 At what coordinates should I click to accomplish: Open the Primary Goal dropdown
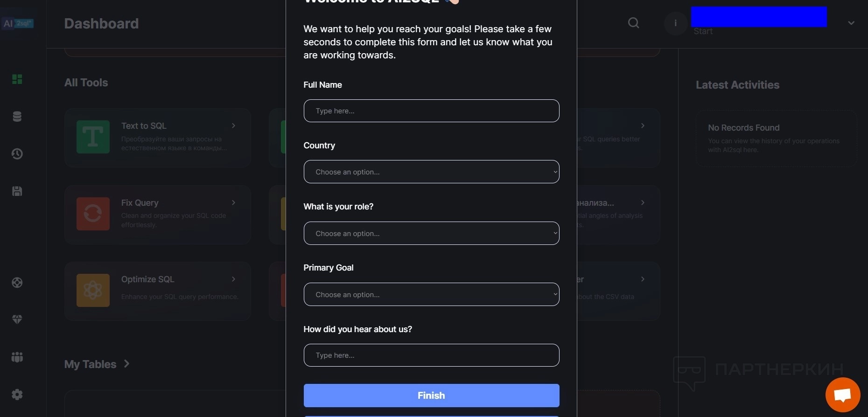point(431,294)
